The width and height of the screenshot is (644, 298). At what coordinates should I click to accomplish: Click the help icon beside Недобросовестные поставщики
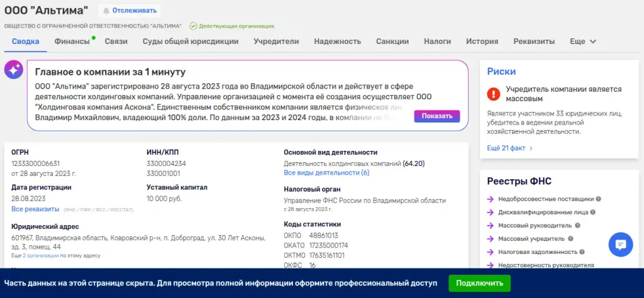coord(599,199)
